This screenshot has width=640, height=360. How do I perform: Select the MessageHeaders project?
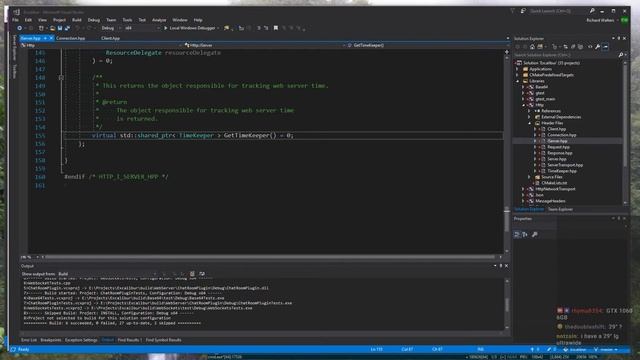pyautogui.click(x=550, y=201)
